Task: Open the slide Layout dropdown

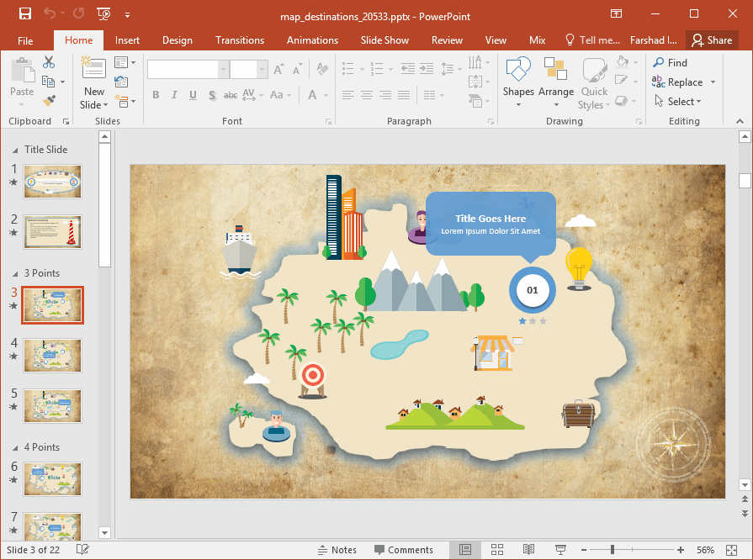Action: pos(125,62)
